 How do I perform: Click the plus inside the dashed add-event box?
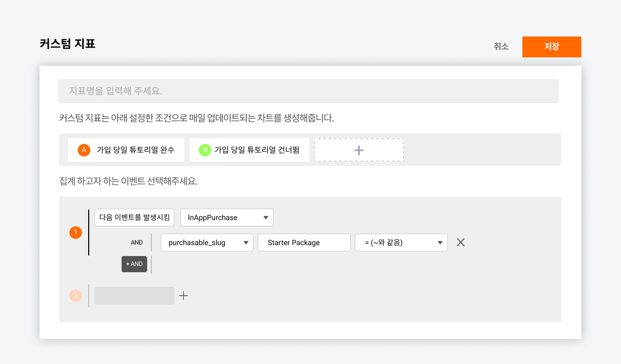(x=359, y=150)
